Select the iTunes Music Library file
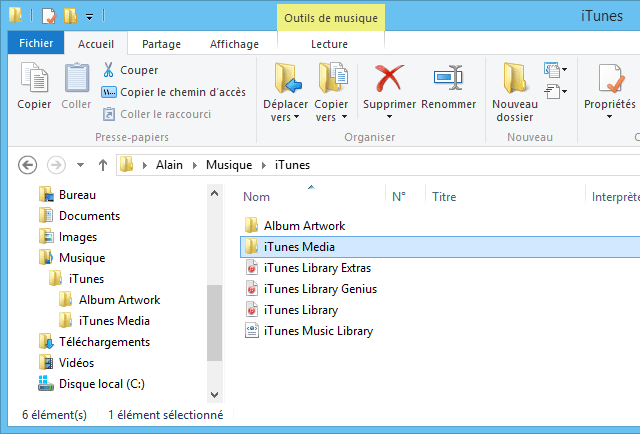The image size is (640, 434). tap(309, 331)
